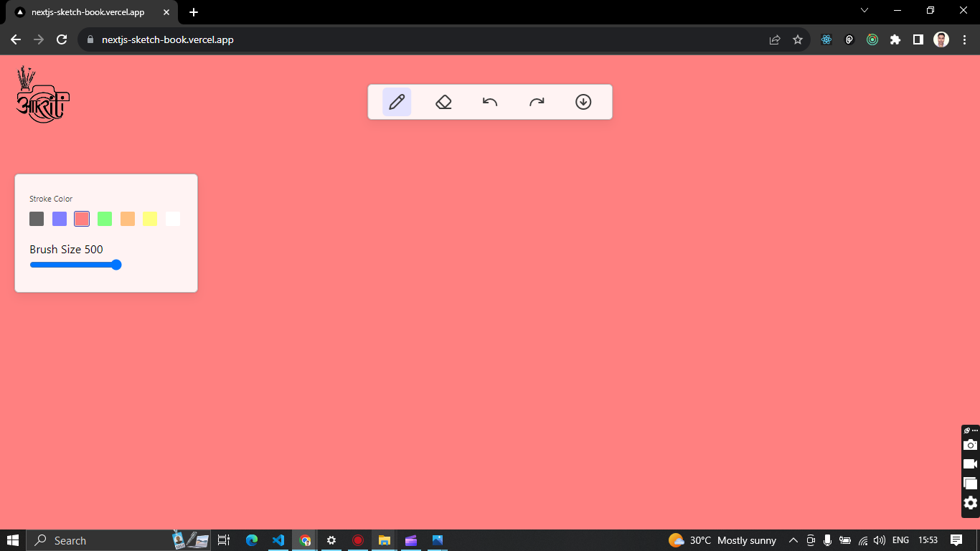Pick the green stroke color
The height and width of the screenshot is (551, 980).
click(x=105, y=219)
